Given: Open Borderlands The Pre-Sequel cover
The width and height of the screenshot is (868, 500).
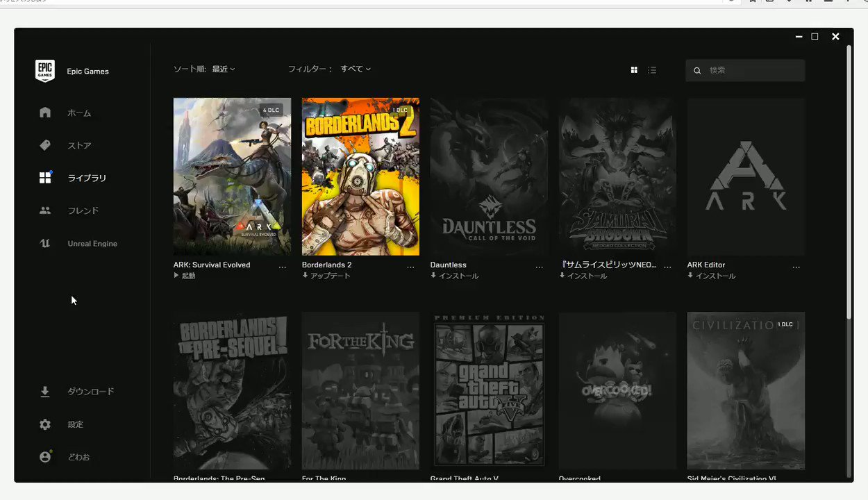Looking at the screenshot, I should point(232,390).
